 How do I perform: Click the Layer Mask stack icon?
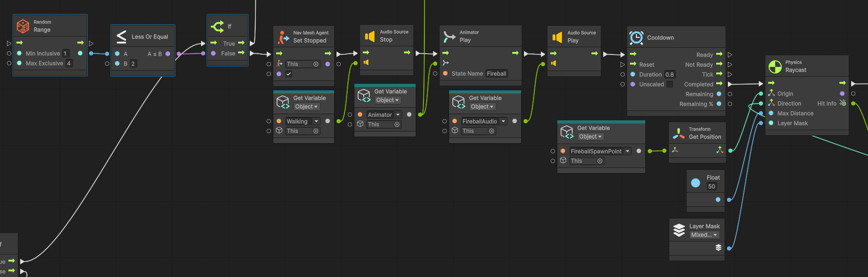[679, 230]
